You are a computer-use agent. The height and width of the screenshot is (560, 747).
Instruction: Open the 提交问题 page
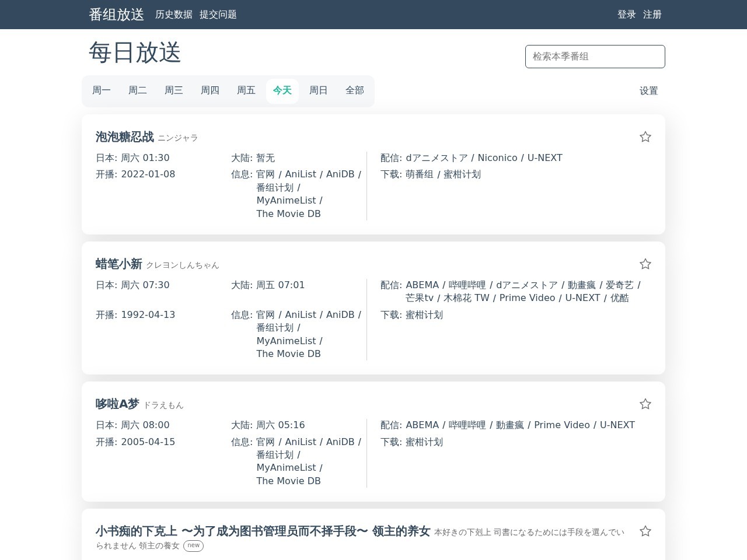coord(218,15)
